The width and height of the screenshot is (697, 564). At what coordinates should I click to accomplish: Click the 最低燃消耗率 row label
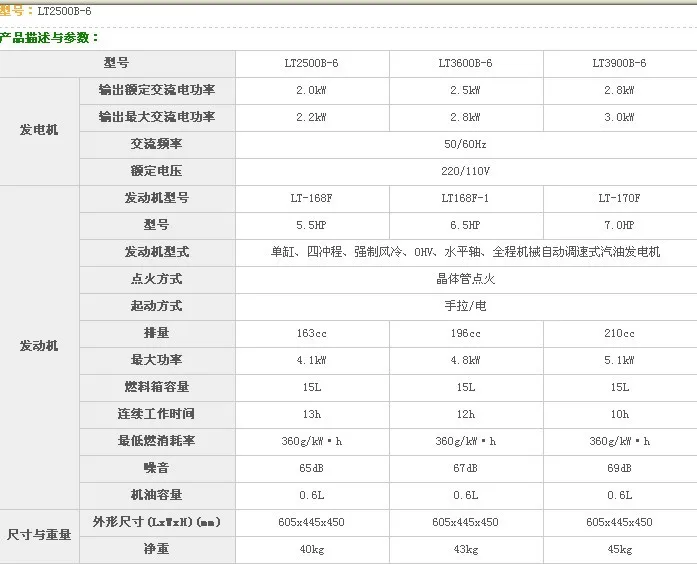[156, 441]
